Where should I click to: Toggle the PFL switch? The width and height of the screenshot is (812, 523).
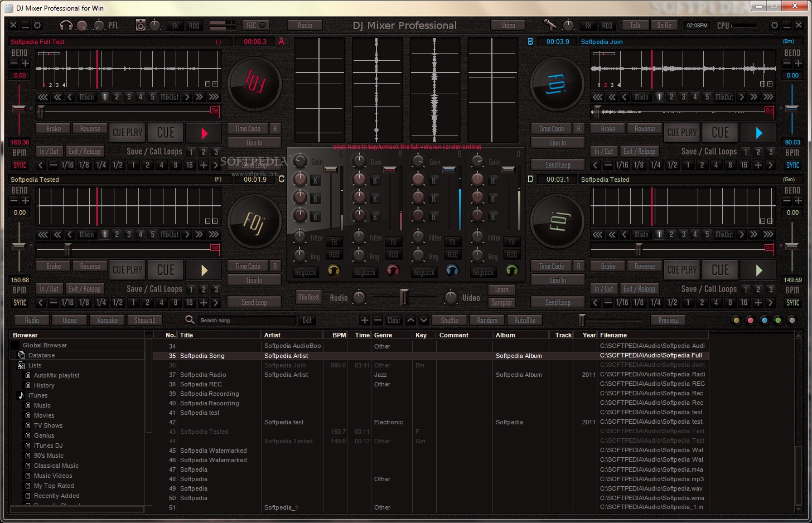(113, 26)
